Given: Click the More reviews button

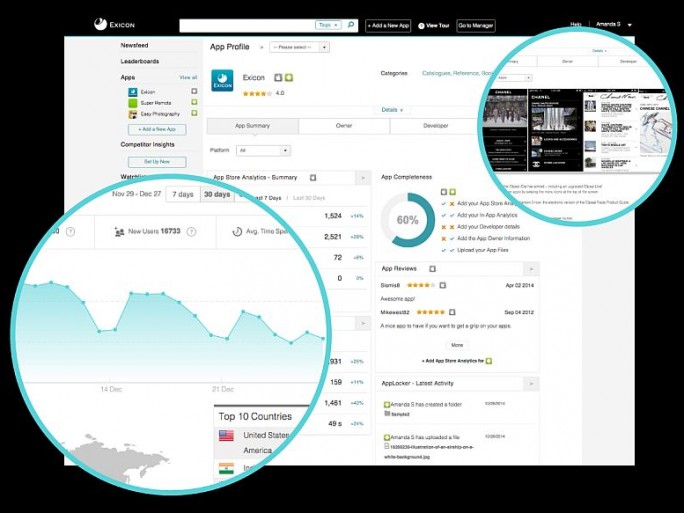Looking at the screenshot, I should click(457, 345).
